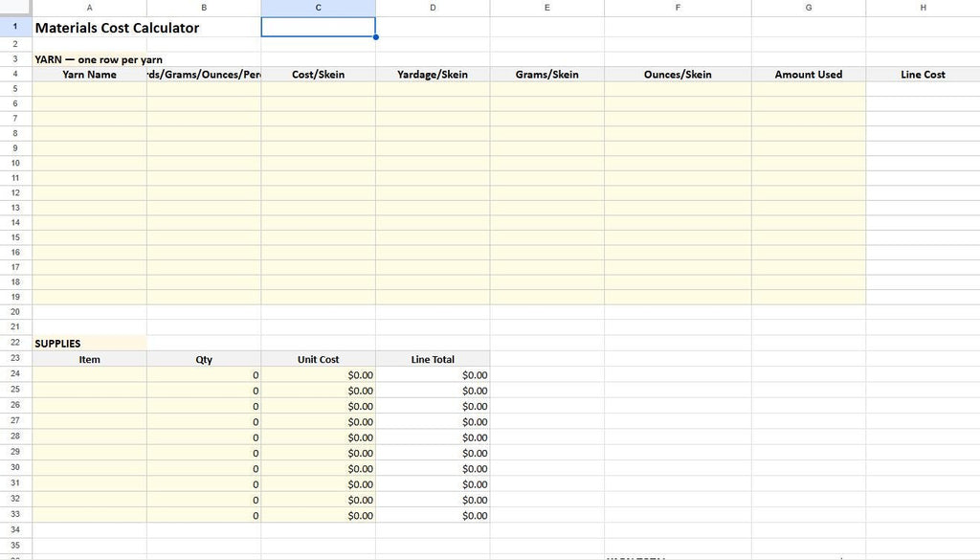Click the Grams/Skein input cell in row 10
The image size is (980, 560).
tap(546, 163)
